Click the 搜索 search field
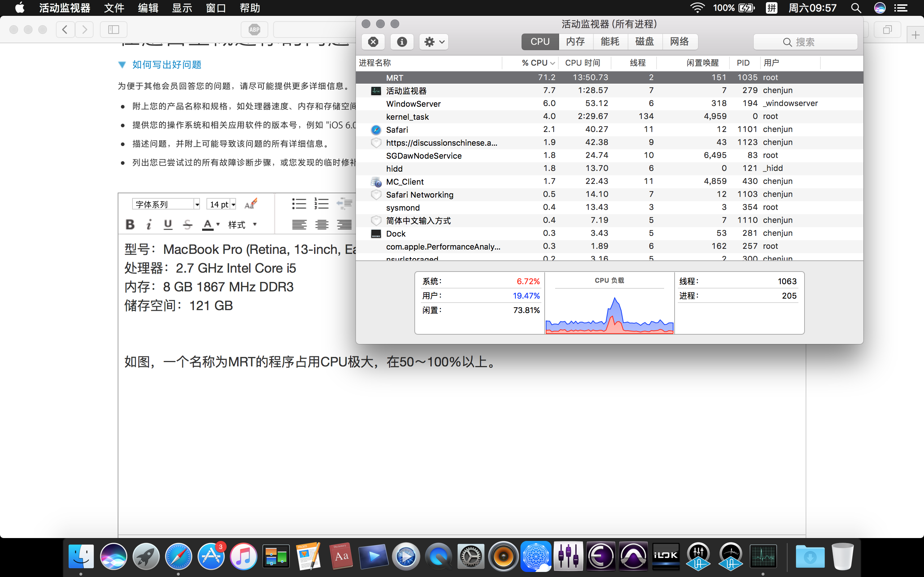 point(805,42)
